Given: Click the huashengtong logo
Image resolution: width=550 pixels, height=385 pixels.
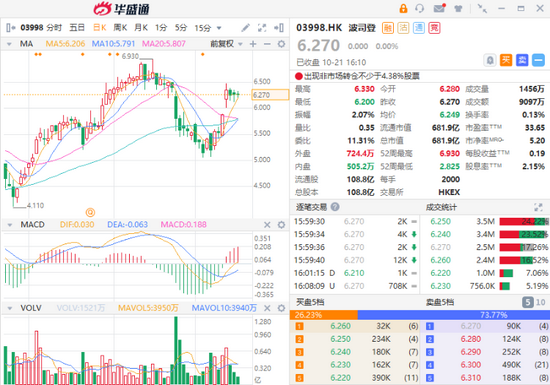Looking at the screenshot, I should click(122, 9).
